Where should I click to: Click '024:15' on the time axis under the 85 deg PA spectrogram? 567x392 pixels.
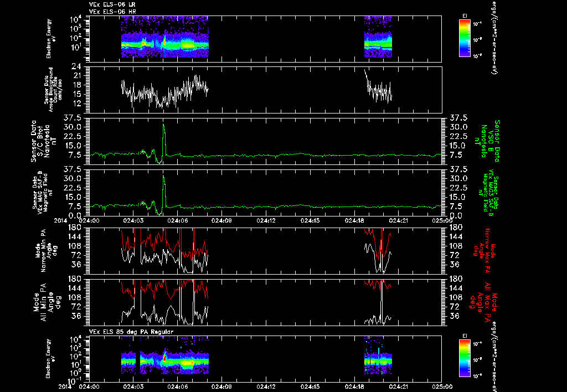pos(310,386)
